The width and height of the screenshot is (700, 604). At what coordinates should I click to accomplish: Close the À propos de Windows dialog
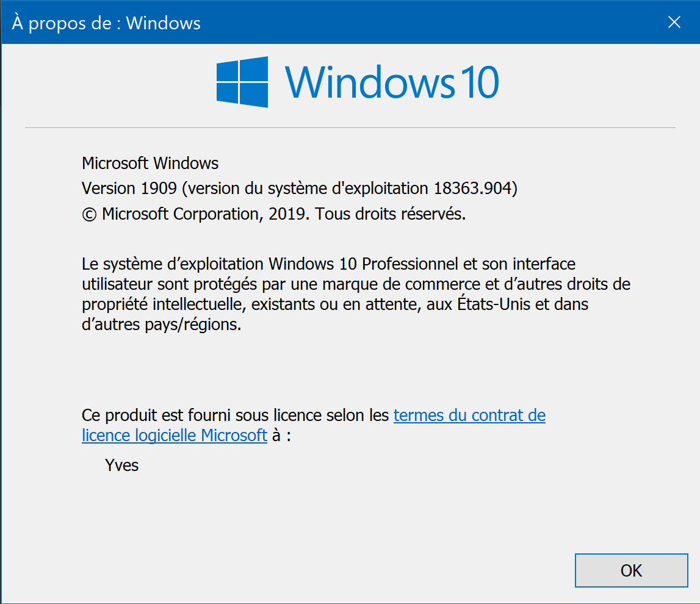click(674, 23)
